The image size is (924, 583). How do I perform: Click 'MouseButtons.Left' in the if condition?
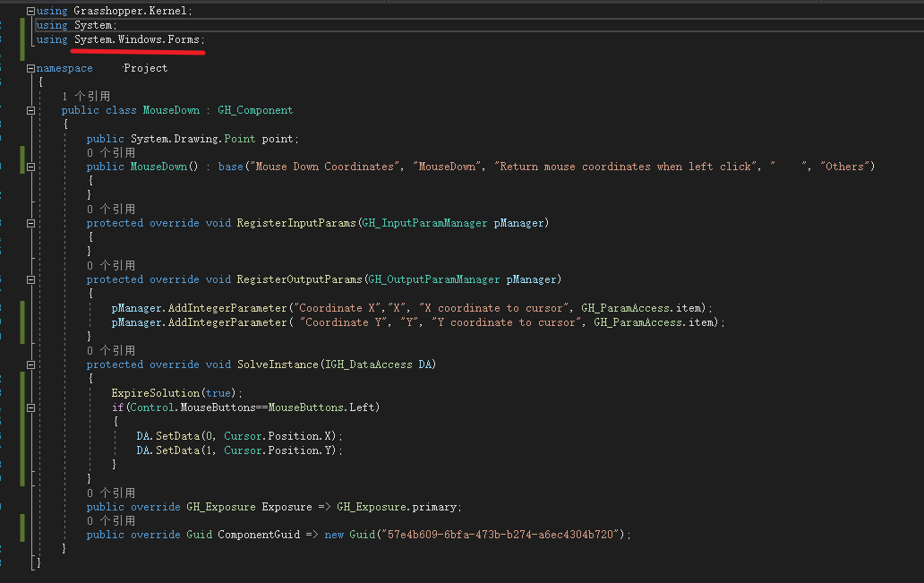321,407
